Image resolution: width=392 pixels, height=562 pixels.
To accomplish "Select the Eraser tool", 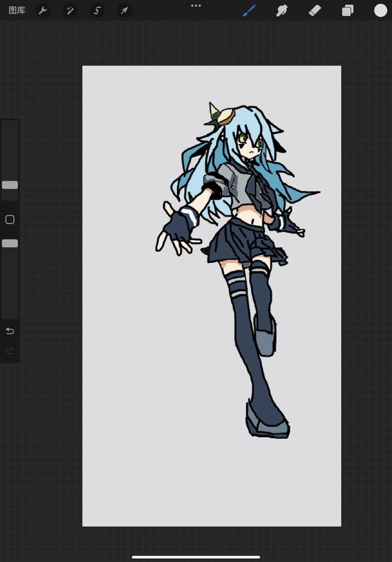I will click(315, 10).
